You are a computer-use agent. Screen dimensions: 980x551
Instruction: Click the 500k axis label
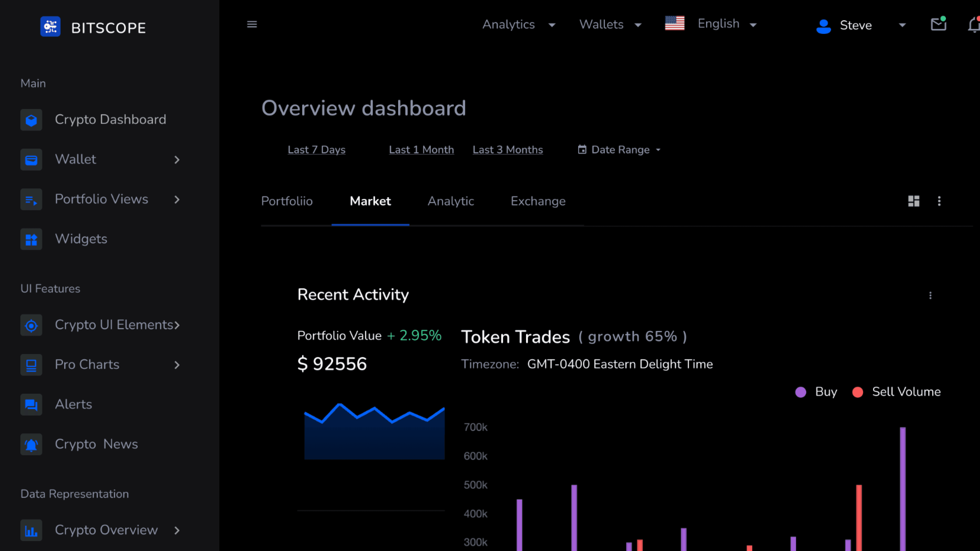(x=476, y=485)
